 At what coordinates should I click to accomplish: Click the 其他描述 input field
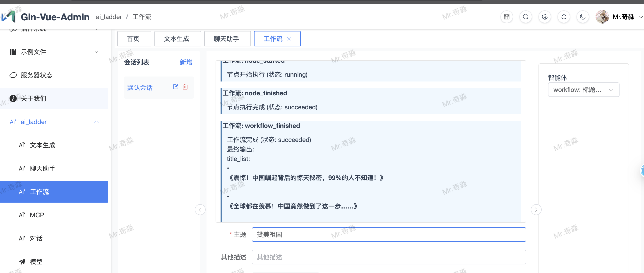[389, 257]
